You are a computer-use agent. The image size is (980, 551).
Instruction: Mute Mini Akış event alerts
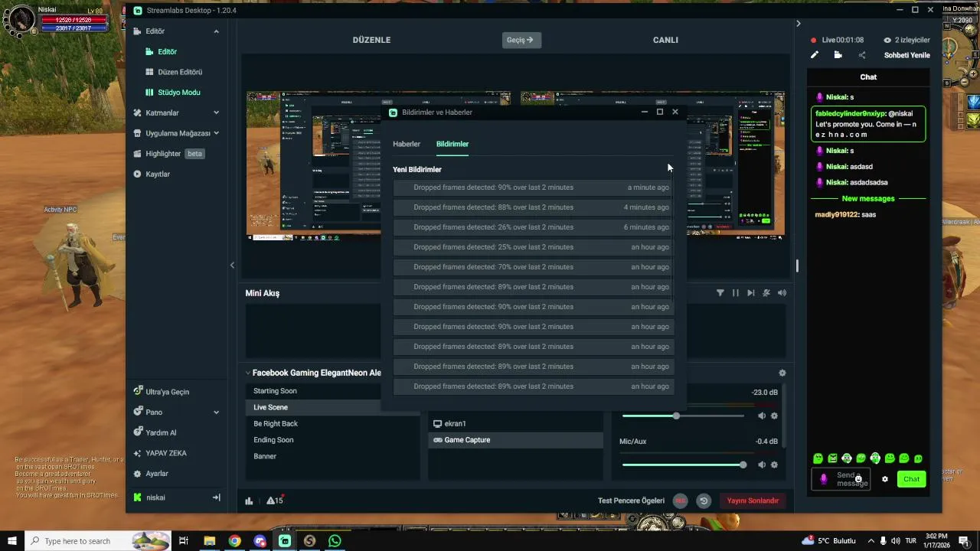point(766,293)
